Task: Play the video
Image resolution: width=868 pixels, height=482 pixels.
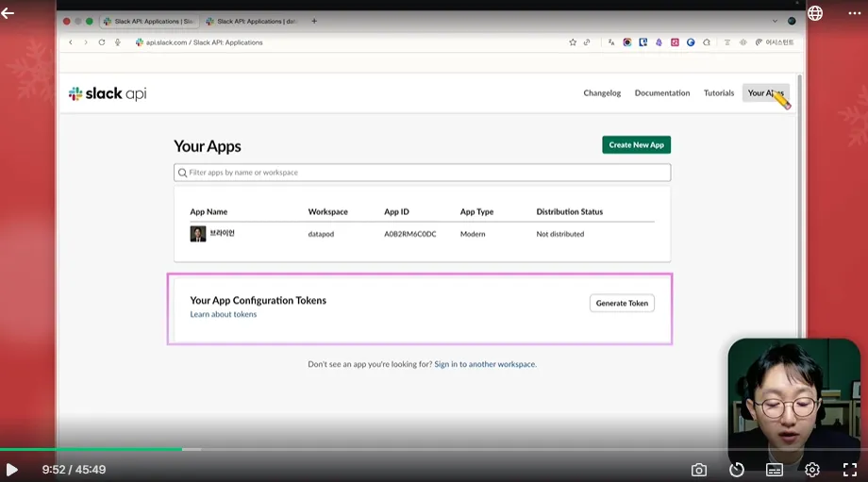Action: click(11, 470)
